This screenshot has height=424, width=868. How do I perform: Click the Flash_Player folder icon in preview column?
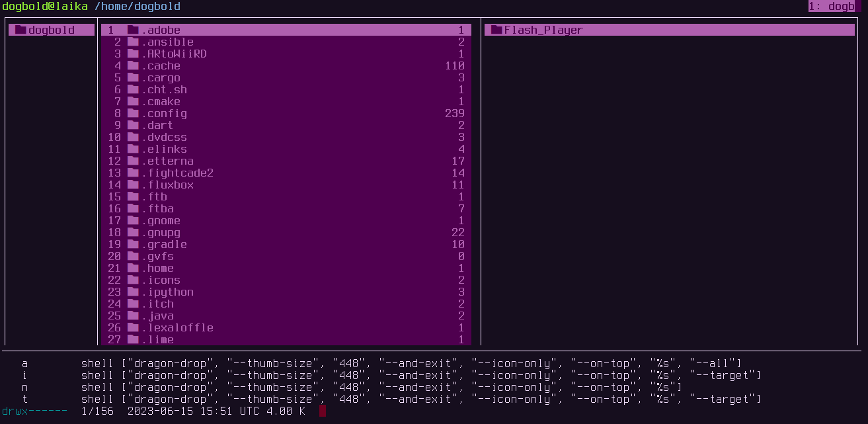(494, 29)
